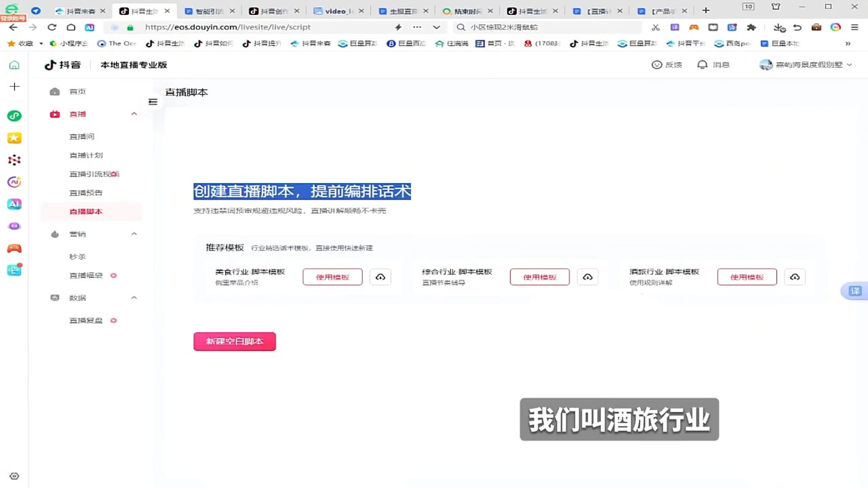Image resolution: width=868 pixels, height=488 pixels.
Task: Collapse the 营销 sidebar section
Action: 134,234
